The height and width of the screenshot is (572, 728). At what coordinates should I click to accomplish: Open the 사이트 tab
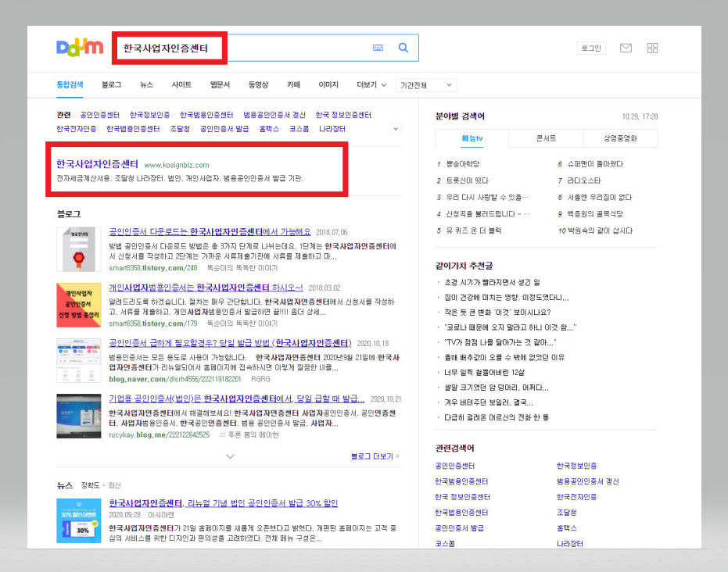pyautogui.click(x=181, y=85)
